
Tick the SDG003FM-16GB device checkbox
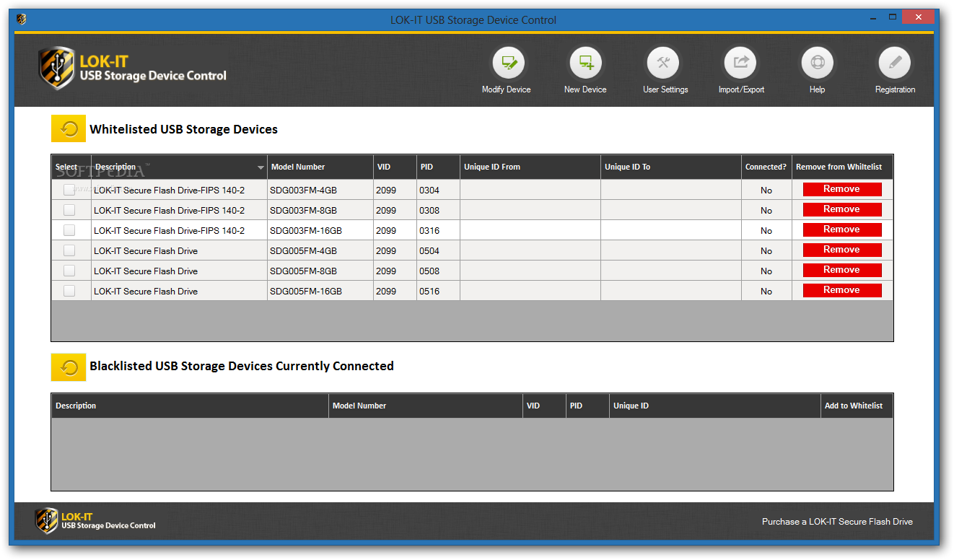point(69,230)
